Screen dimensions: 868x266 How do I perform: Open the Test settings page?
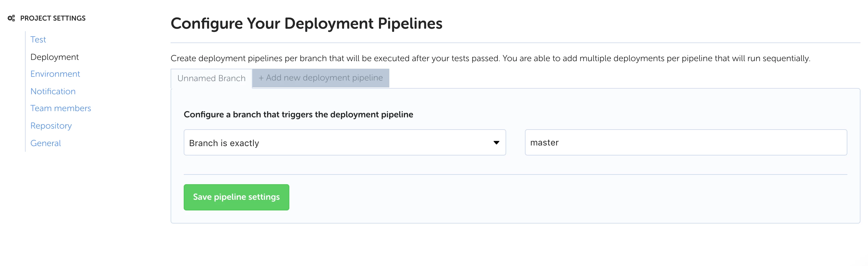38,39
